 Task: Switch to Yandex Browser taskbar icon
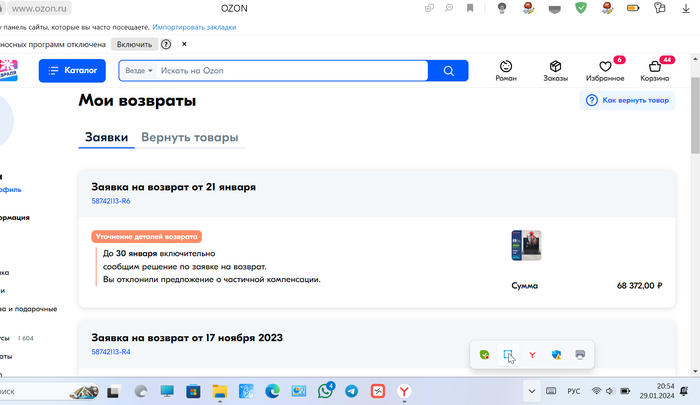pyautogui.click(x=404, y=392)
